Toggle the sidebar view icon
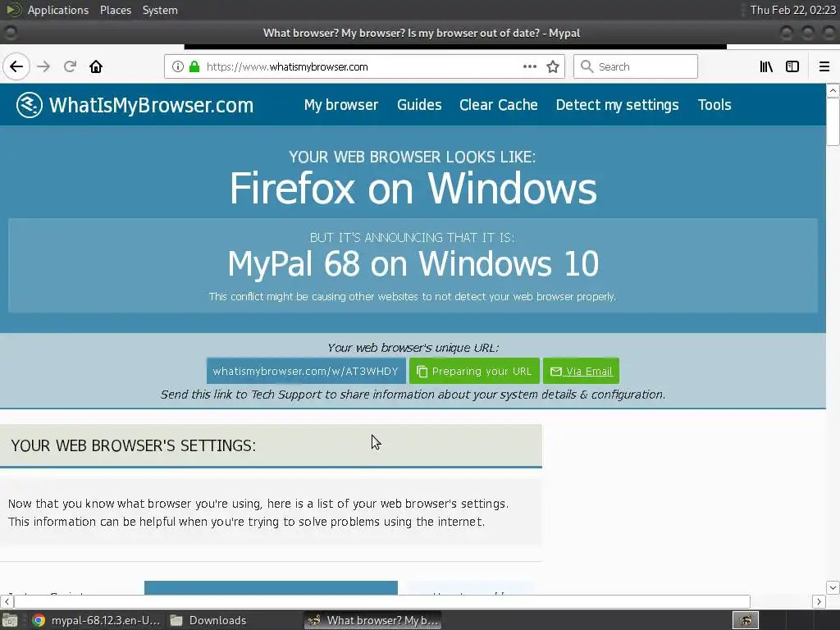The width and height of the screenshot is (840, 630). click(x=792, y=66)
